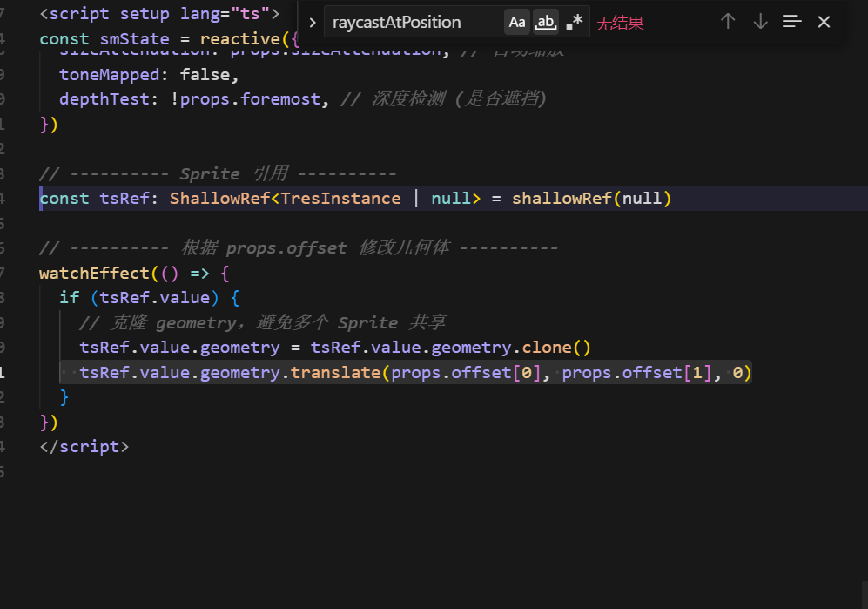The image size is (868, 609).
Task: Toggle Find in Selection icon
Action: pos(791,22)
